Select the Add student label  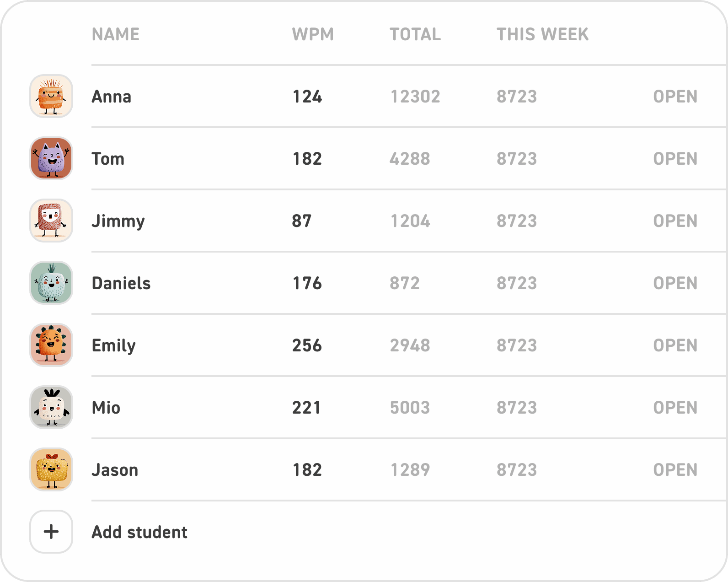tap(139, 532)
